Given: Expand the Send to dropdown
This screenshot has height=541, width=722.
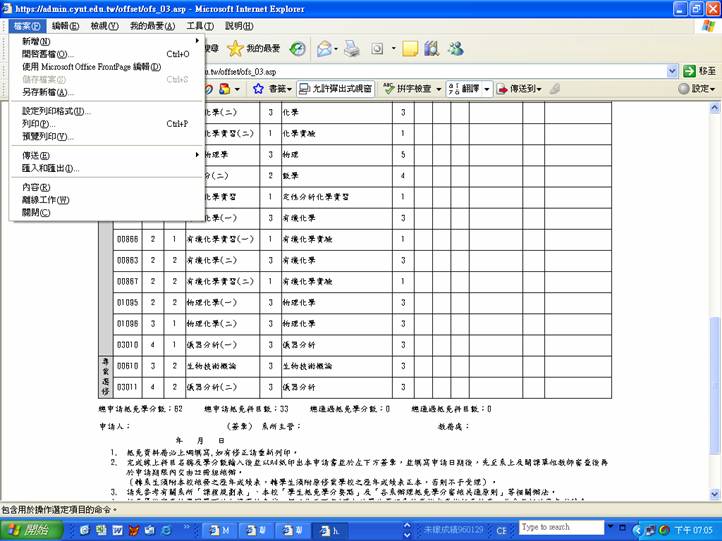Looking at the screenshot, I should click(x=539, y=89).
